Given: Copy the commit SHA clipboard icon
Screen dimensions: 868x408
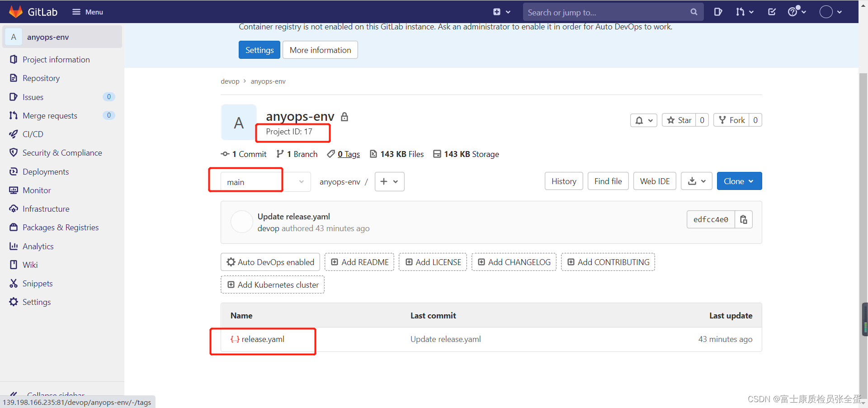Looking at the screenshot, I should 744,219.
